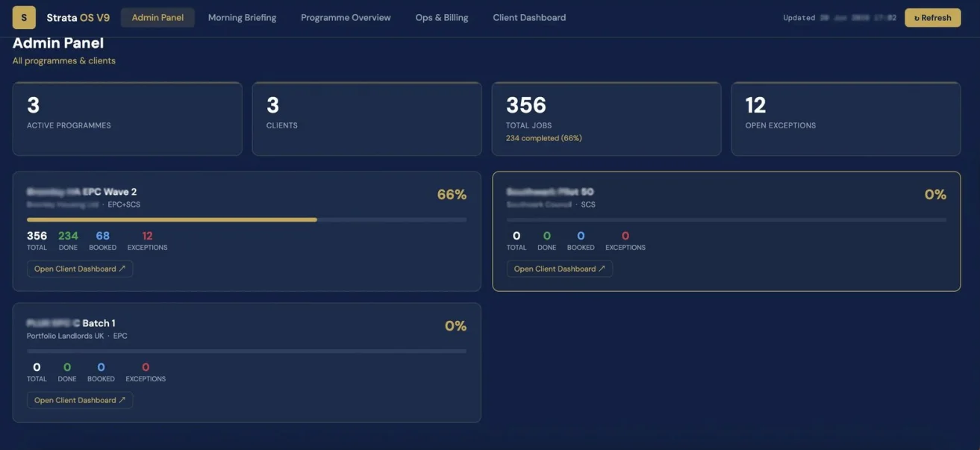Click the Batch 1 progress bar
This screenshot has height=450, width=980.
click(x=246, y=351)
